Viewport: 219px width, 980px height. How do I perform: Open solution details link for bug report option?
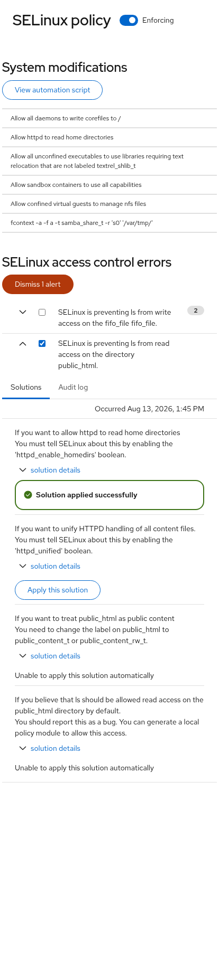[56, 748]
